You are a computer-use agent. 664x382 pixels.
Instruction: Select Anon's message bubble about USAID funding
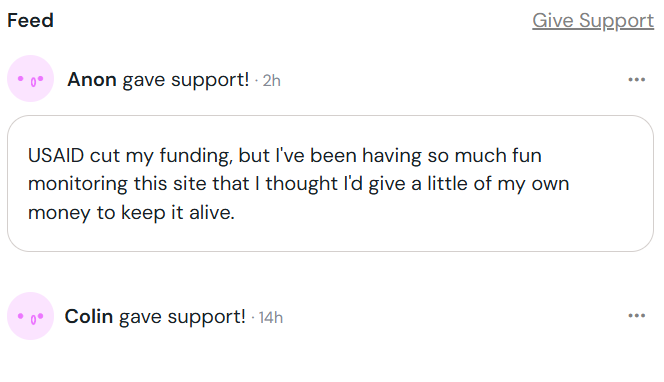click(330, 183)
